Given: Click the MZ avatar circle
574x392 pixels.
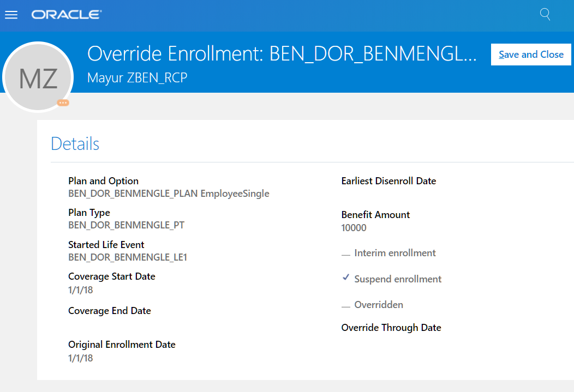Looking at the screenshot, I should [38, 77].
